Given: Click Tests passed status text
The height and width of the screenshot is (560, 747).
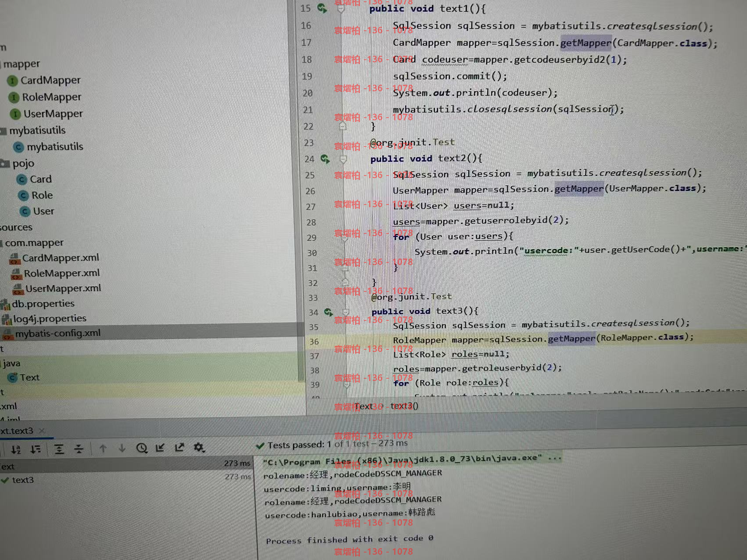Looking at the screenshot, I should pos(338,444).
